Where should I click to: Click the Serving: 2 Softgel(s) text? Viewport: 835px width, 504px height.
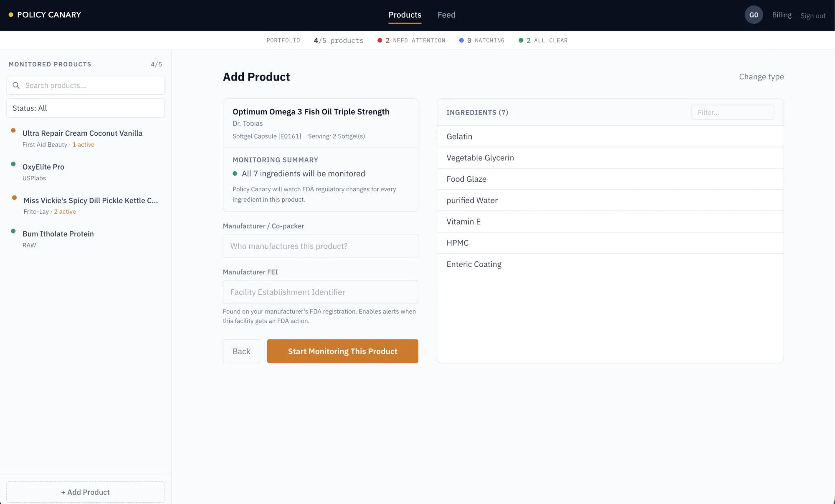tap(337, 136)
